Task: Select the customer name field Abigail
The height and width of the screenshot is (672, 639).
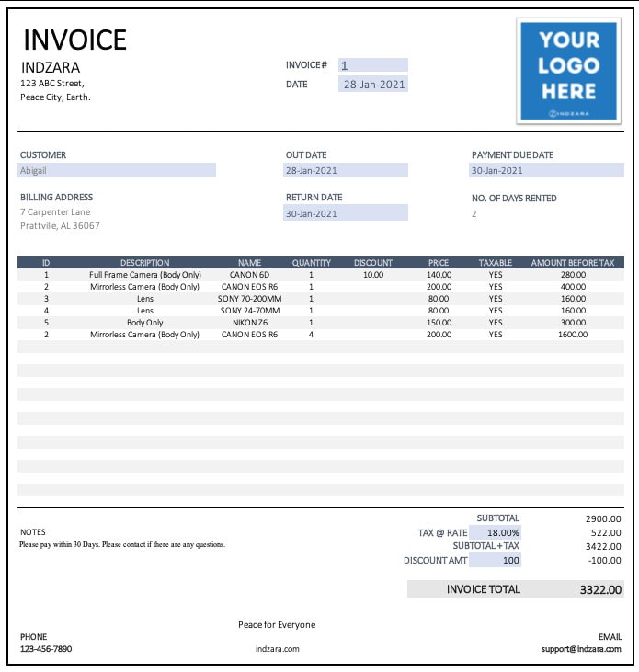Action: [x=117, y=170]
